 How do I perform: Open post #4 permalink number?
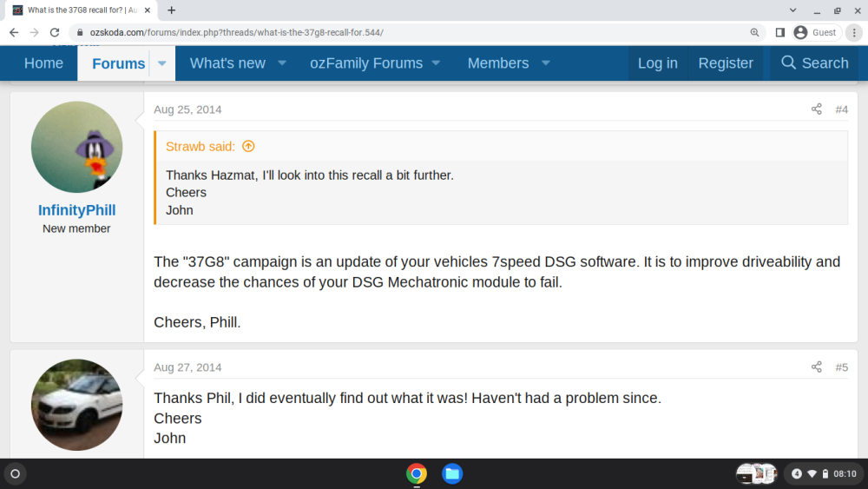pyautogui.click(x=841, y=109)
